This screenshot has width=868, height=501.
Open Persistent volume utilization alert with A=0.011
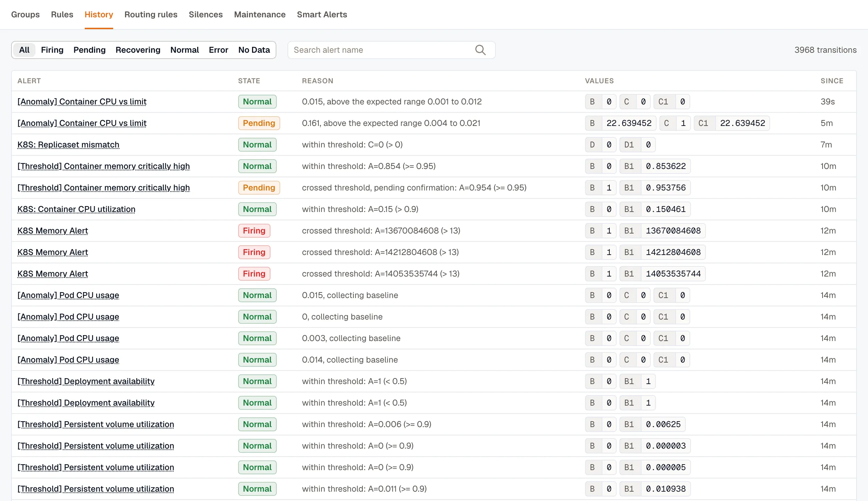click(x=96, y=489)
